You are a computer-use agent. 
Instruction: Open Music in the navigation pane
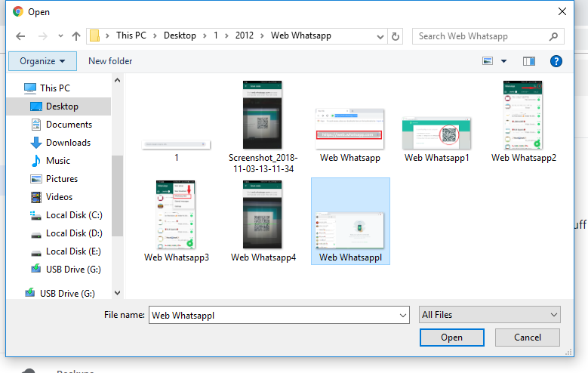click(x=51, y=161)
